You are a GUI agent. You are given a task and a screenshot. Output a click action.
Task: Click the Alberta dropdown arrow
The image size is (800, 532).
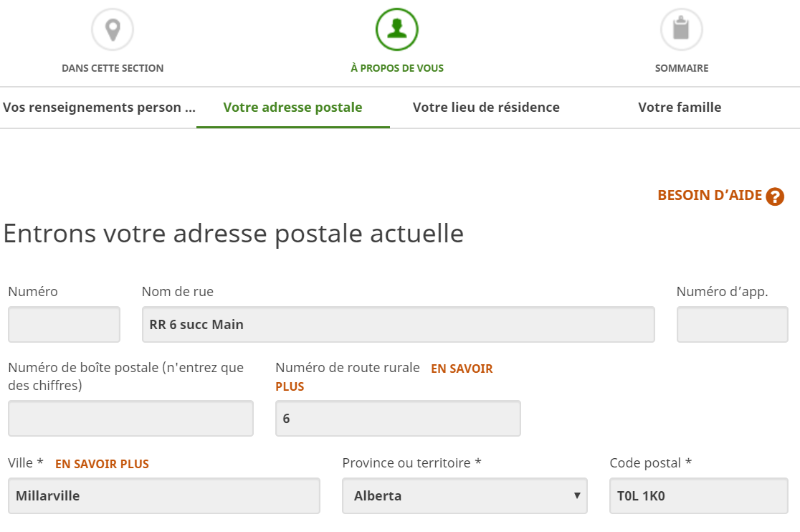click(577, 495)
